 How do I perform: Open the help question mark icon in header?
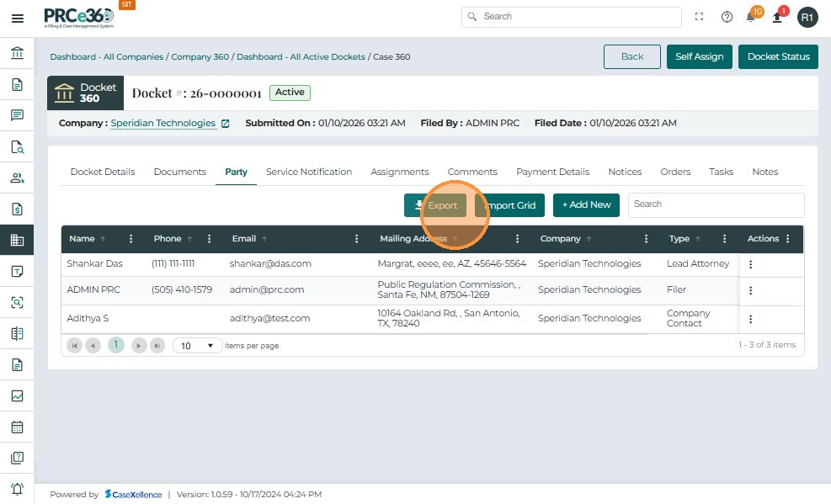point(727,17)
